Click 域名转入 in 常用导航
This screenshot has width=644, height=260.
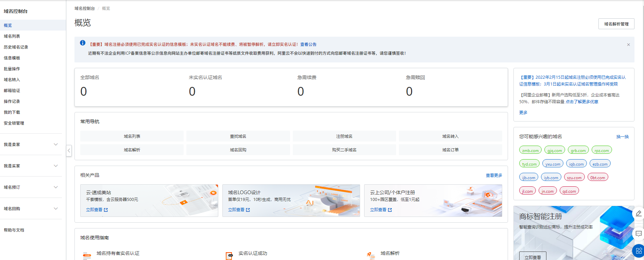click(450, 136)
